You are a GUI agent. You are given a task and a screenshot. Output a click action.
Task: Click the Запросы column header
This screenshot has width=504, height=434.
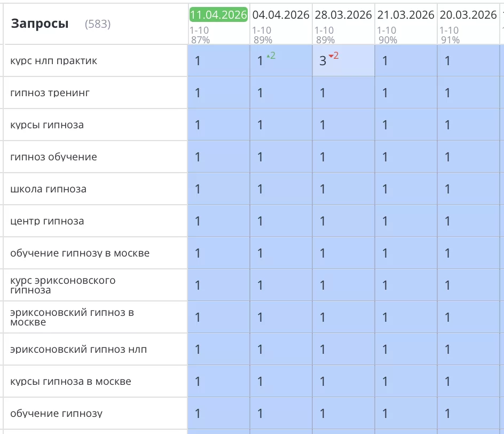39,24
